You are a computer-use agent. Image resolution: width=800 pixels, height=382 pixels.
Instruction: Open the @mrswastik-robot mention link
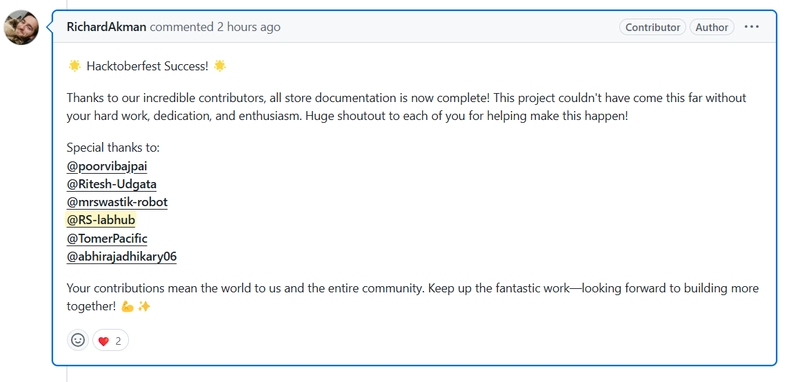[117, 202]
